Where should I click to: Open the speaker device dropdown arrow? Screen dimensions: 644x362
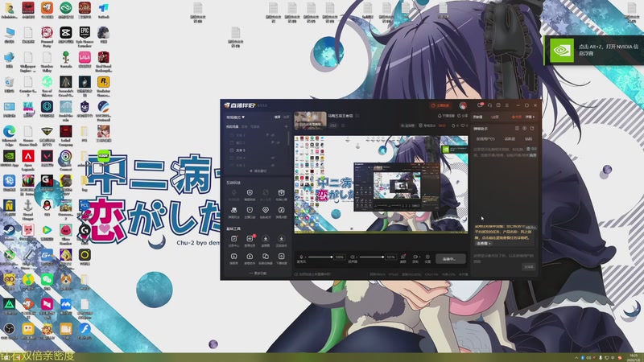click(x=357, y=257)
